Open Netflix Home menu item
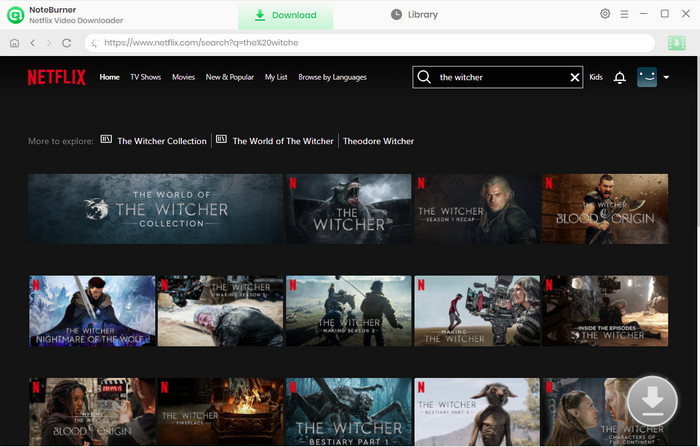The height and width of the screenshot is (447, 700). (109, 77)
